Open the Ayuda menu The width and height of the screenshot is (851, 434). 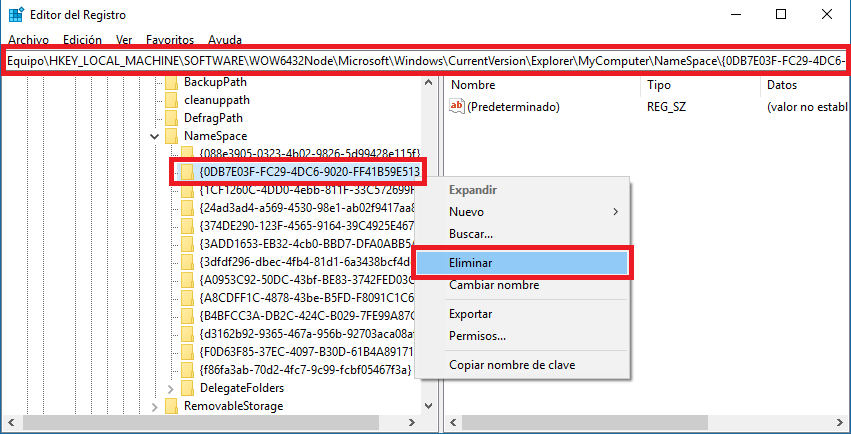[225, 40]
